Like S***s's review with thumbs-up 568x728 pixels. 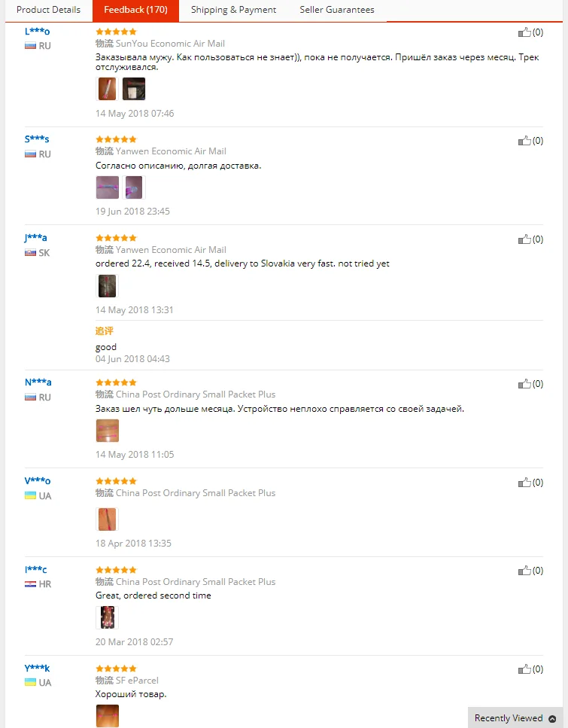[x=524, y=141]
